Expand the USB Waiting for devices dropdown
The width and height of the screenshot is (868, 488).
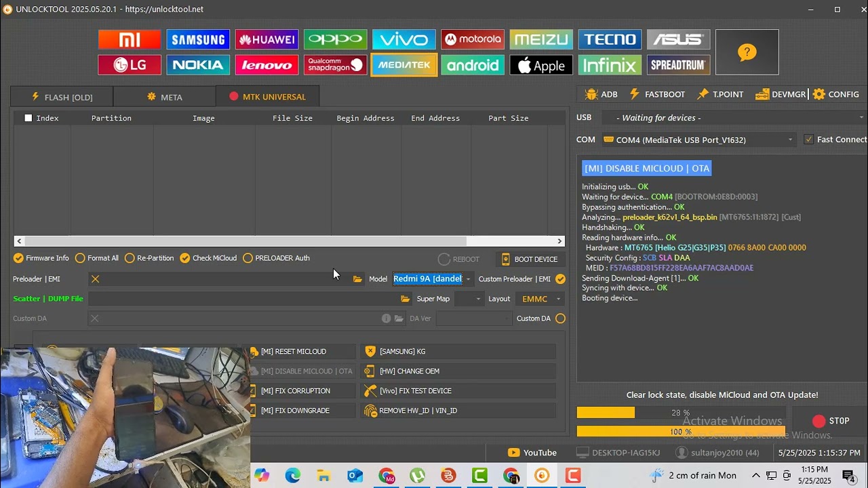tap(733, 118)
